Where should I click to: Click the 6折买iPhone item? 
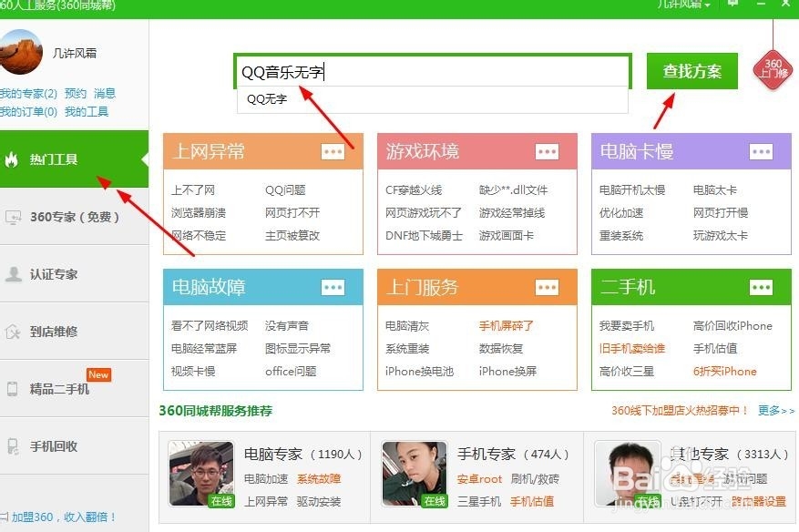point(725,372)
